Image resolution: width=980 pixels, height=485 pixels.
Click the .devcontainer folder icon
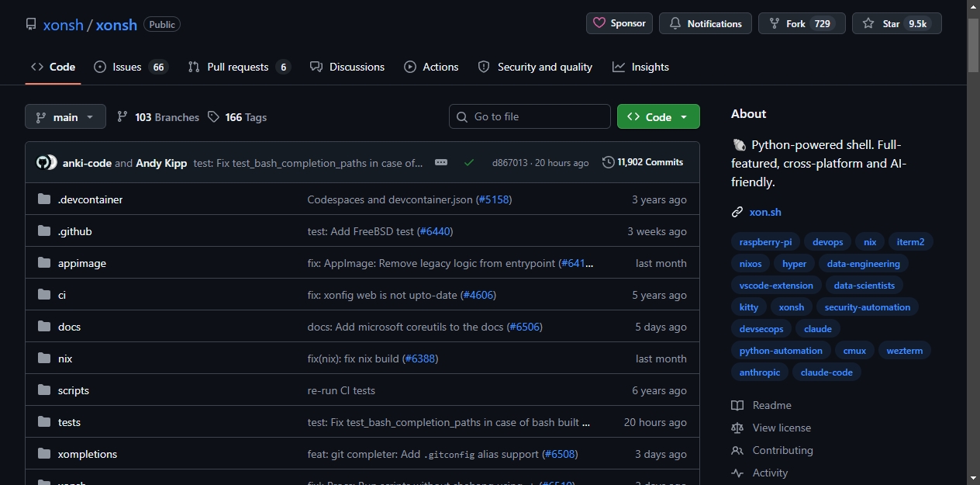point(44,199)
